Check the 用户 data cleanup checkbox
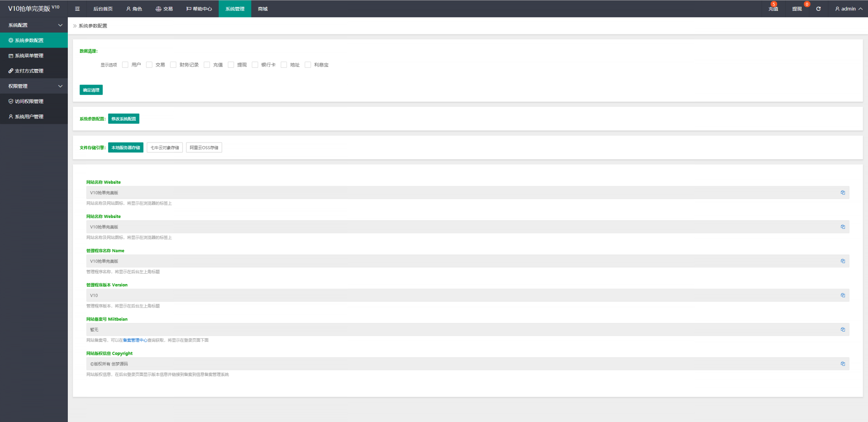Image resolution: width=868 pixels, height=422 pixels. coord(125,65)
